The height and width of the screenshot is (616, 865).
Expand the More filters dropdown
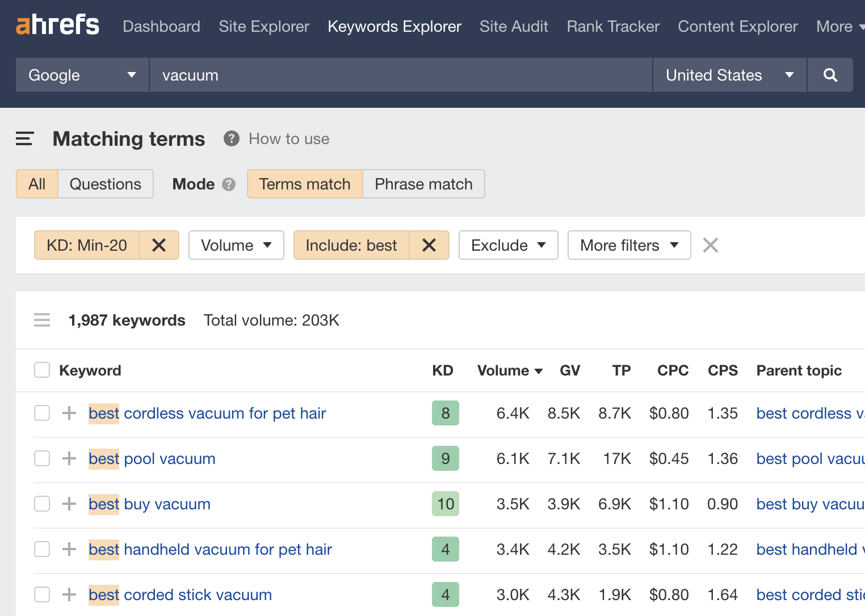[629, 245]
